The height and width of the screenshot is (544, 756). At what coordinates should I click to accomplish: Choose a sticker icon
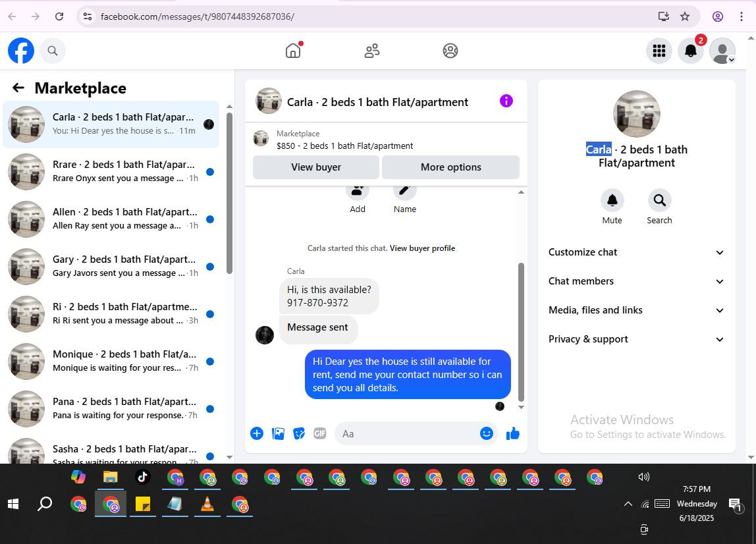tap(299, 433)
